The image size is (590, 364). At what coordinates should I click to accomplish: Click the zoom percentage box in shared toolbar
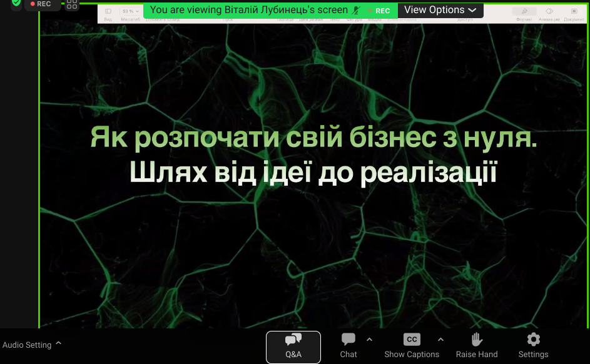(x=130, y=11)
